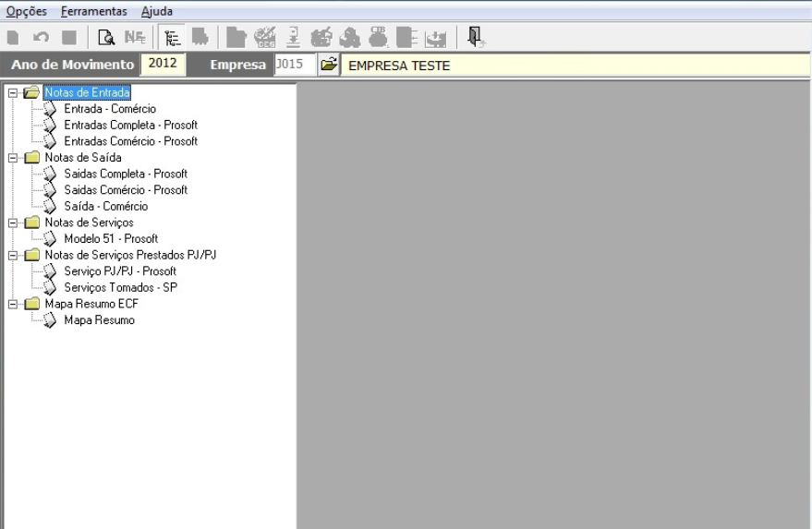Click the exit door toolbar icon

(475, 37)
